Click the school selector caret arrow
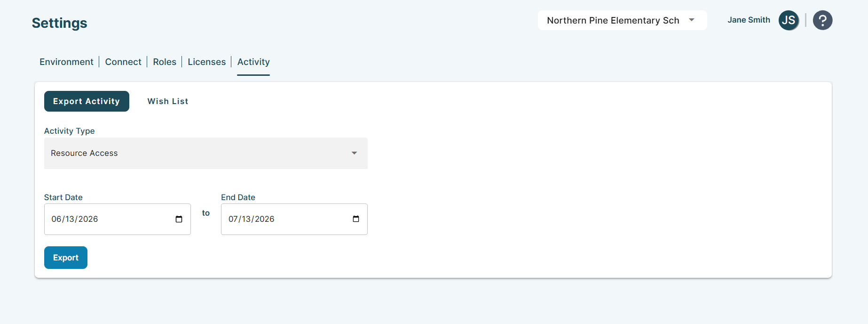Screen dimensions: 868x324 coord(692,20)
